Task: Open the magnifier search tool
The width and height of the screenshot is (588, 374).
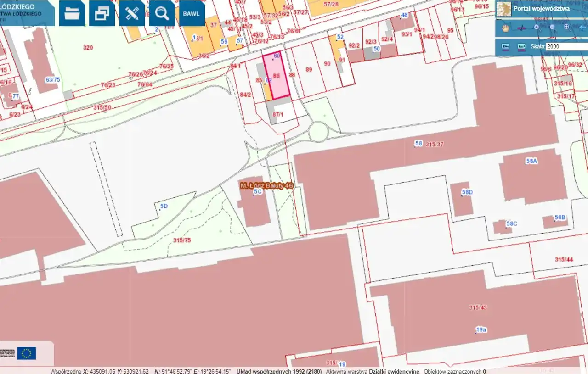Action: pyautogui.click(x=162, y=13)
